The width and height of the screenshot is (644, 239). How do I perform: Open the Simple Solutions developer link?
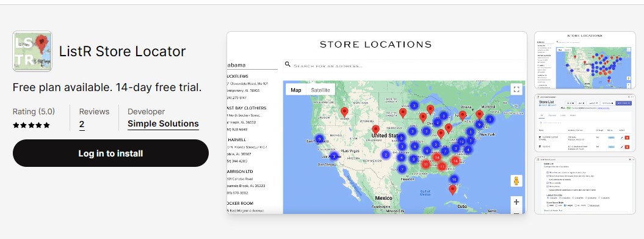pyautogui.click(x=163, y=124)
